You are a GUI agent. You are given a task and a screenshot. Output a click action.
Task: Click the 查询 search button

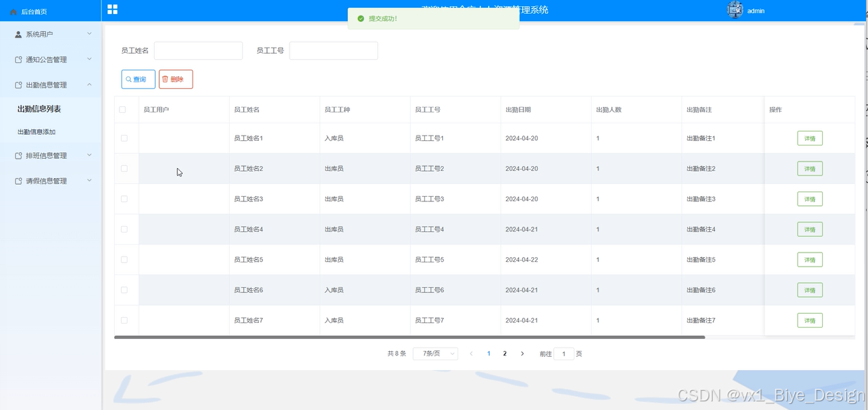click(138, 79)
